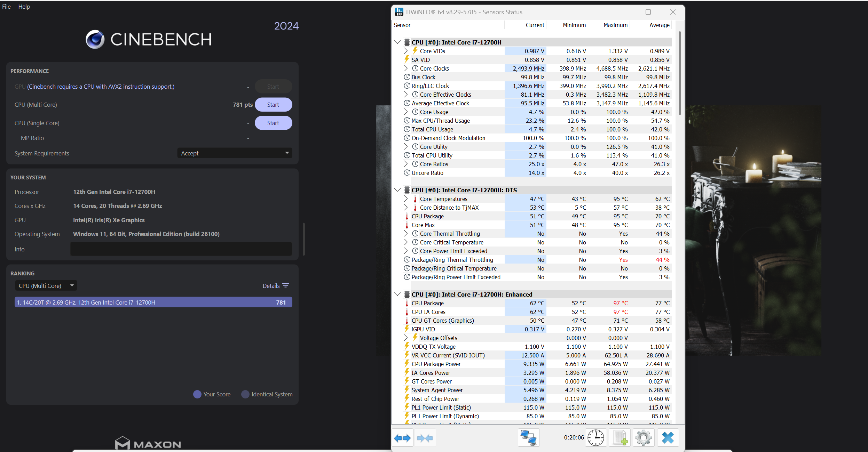Expand the Voltage Offsets row
Image resolution: width=868 pixels, height=452 pixels.
coord(406,338)
